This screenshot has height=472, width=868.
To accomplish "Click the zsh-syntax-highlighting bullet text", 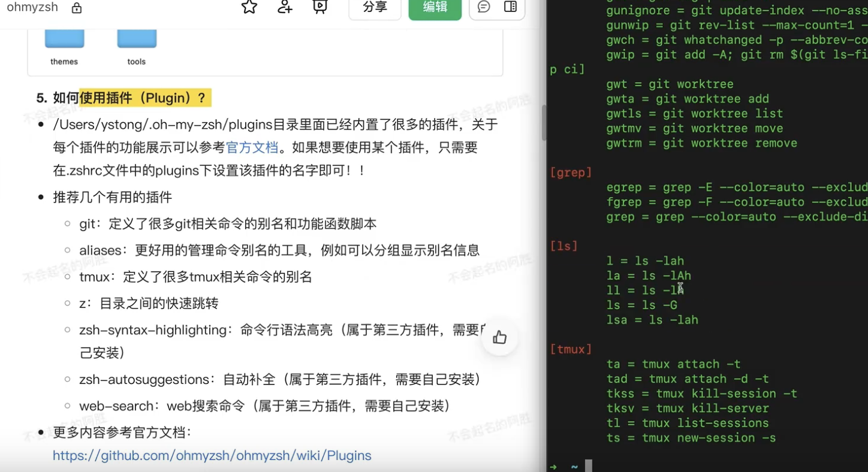I will [284, 341].
